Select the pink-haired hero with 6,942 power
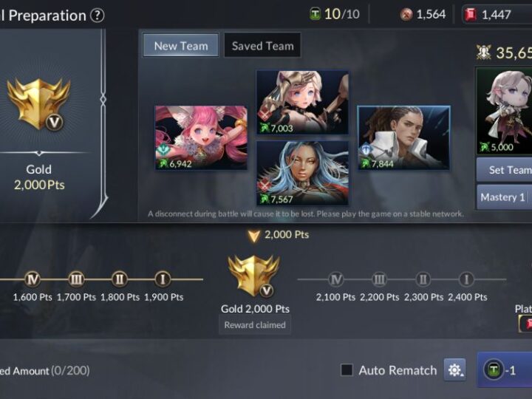 tap(201, 137)
